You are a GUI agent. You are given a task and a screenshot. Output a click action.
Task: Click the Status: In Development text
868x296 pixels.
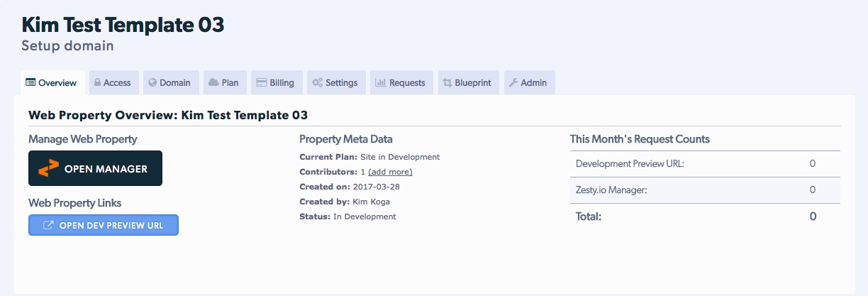pos(347,216)
